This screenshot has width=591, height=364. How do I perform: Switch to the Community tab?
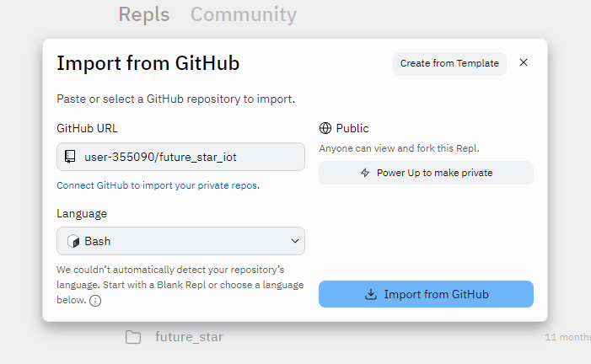(x=244, y=14)
